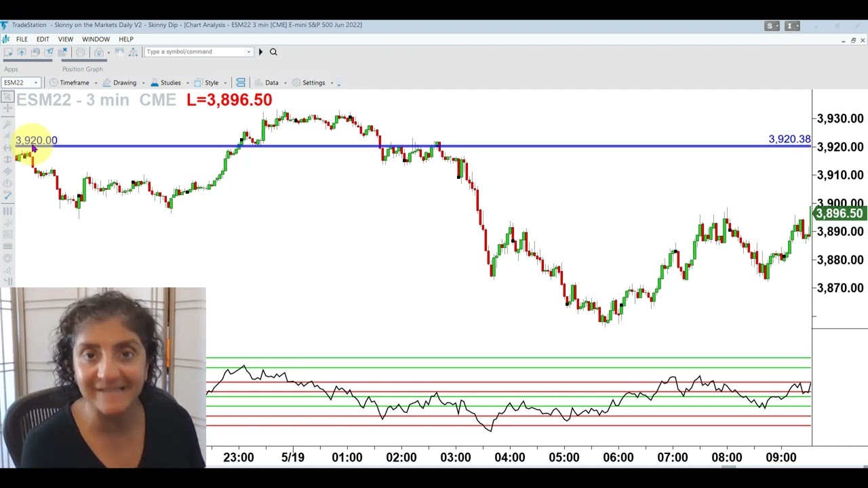Click the search magnifier icon
Screen dimensions: 868x488
tap(273, 52)
